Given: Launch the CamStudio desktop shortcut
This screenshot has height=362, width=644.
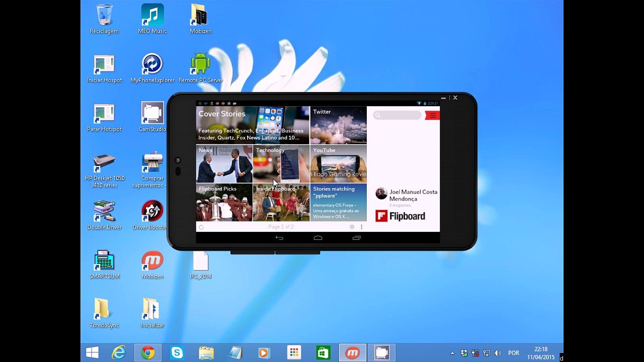Looking at the screenshot, I should pyautogui.click(x=152, y=117).
